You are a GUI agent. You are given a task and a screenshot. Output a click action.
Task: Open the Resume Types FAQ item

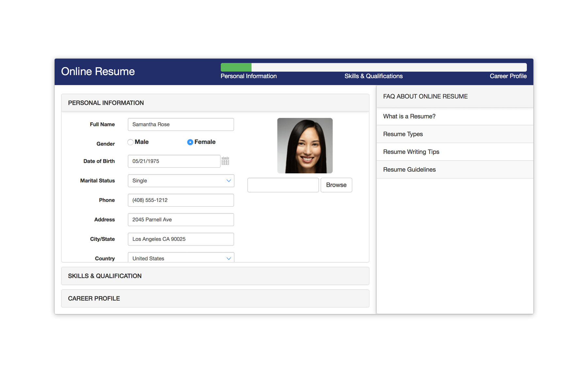point(403,134)
